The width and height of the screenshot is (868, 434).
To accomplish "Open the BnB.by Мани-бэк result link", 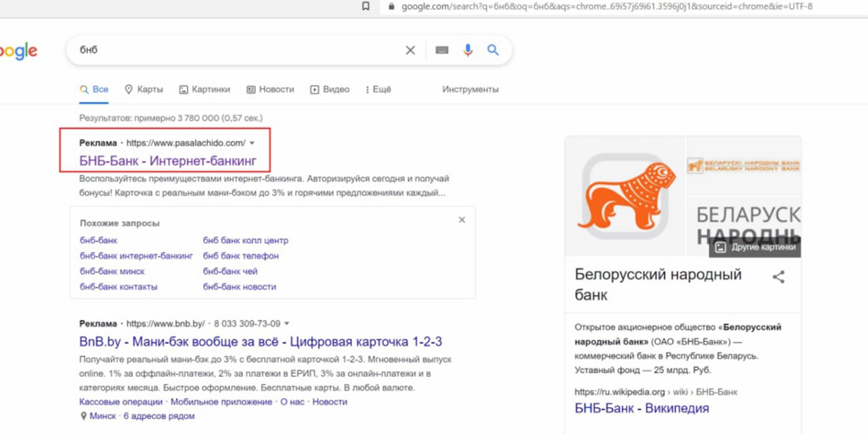I will (260, 342).
